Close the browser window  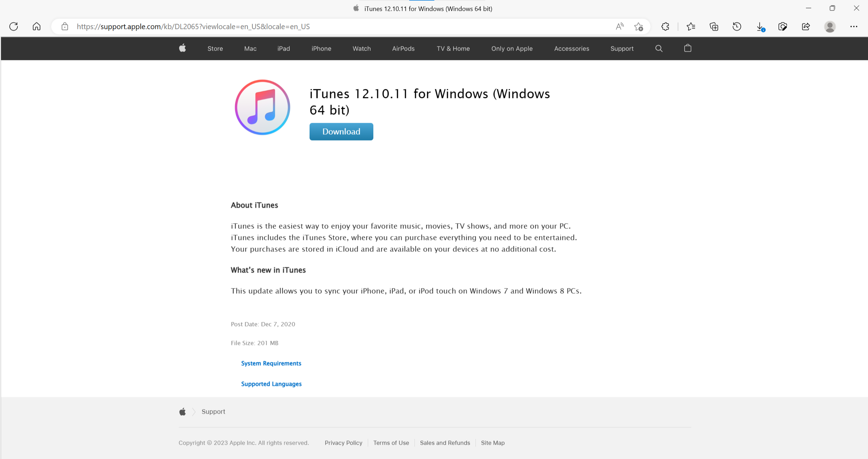856,8
